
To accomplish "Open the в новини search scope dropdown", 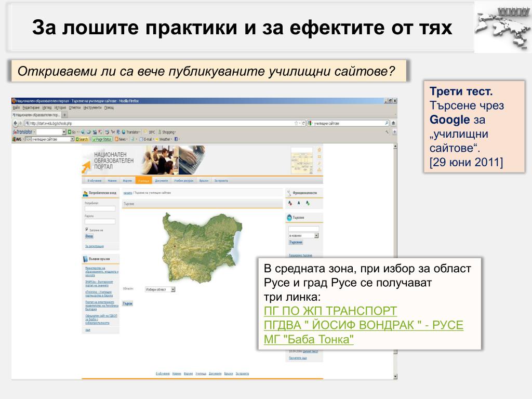I will point(303,235).
